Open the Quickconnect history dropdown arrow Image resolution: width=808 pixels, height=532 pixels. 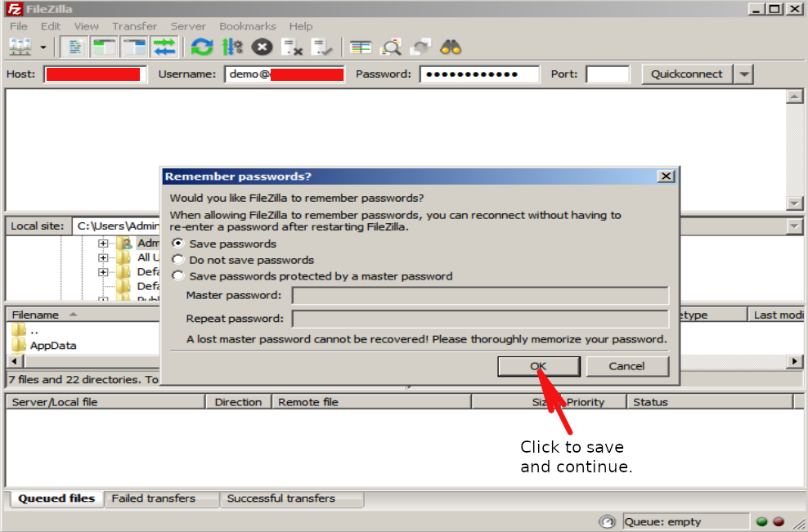point(743,74)
